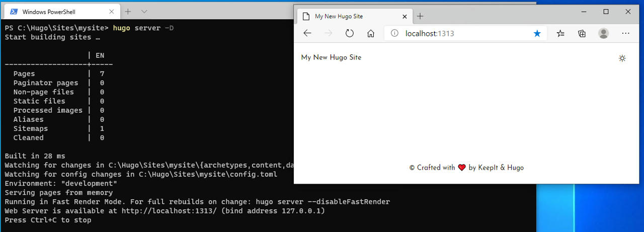Viewport: 644px width, 232px height.
Task: Toggle the site's light/dark theme sun icon
Action: coord(622,58)
